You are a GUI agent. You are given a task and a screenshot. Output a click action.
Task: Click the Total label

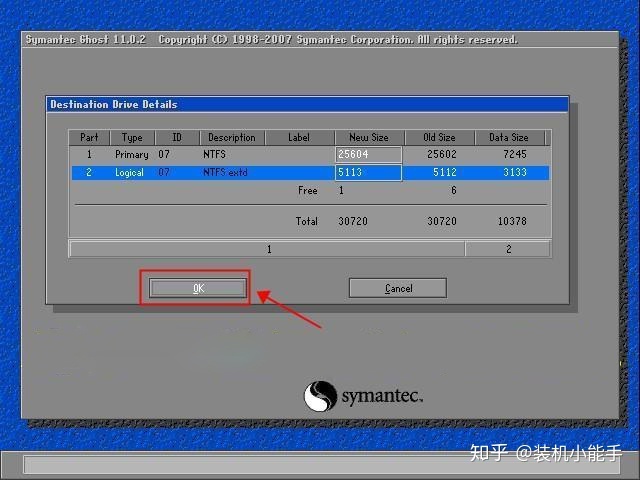307,221
